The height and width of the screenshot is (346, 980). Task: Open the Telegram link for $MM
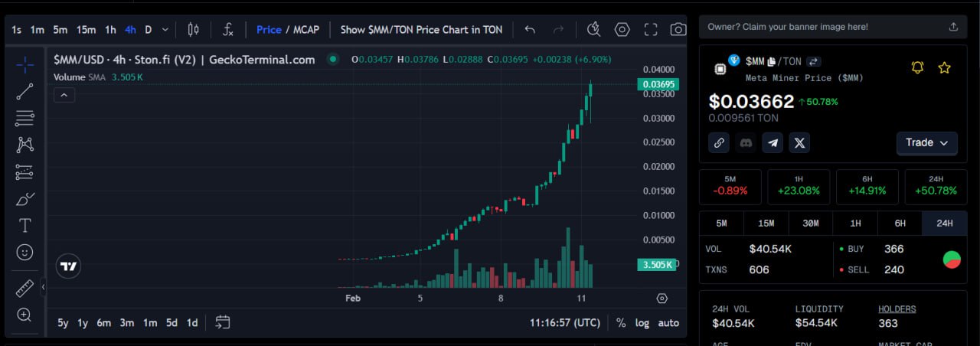coord(773,142)
